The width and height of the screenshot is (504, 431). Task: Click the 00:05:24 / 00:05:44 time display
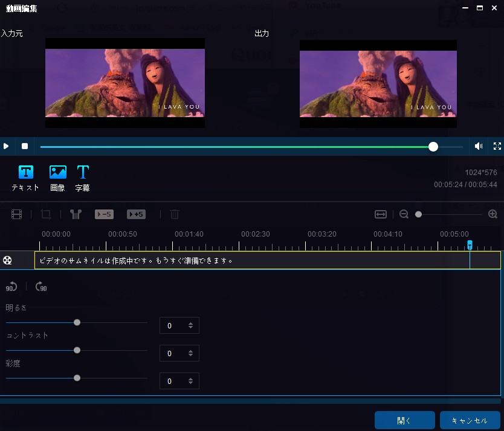465,185
